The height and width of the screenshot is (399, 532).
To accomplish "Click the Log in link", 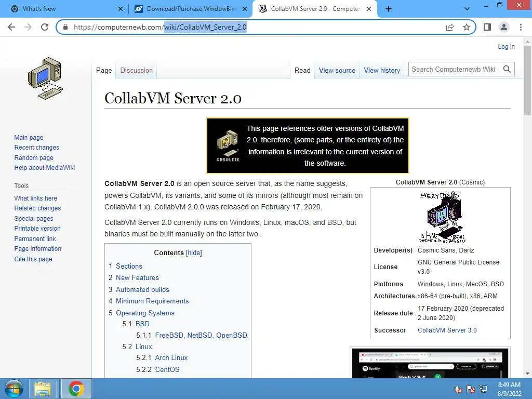I will [506, 46].
